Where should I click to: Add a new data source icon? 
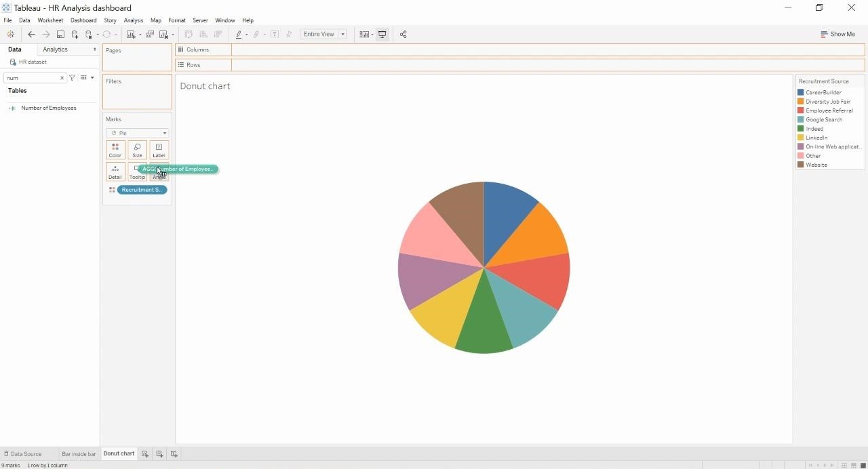point(75,35)
